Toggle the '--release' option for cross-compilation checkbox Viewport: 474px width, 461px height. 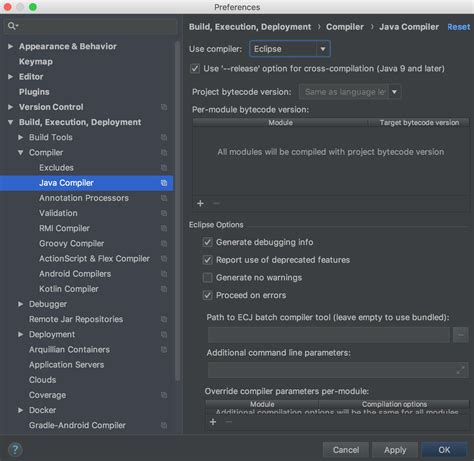click(195, 69)
